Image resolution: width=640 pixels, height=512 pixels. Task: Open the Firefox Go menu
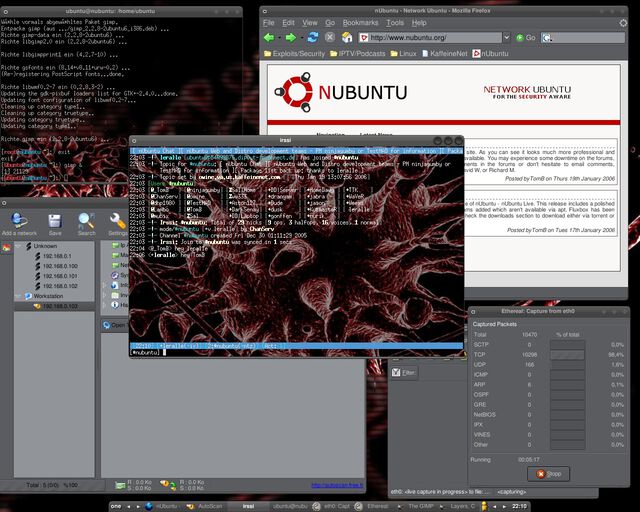point(330,23)
